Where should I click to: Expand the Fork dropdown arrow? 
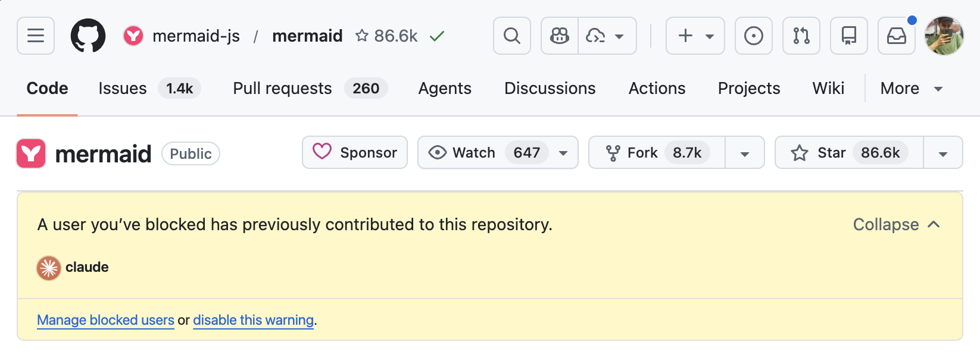pyautogui.click(x=744, y=153)
